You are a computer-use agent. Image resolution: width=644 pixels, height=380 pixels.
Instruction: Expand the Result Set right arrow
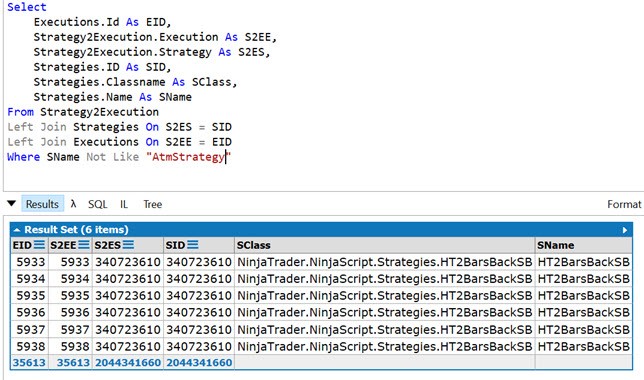click(x=625, y=230)
